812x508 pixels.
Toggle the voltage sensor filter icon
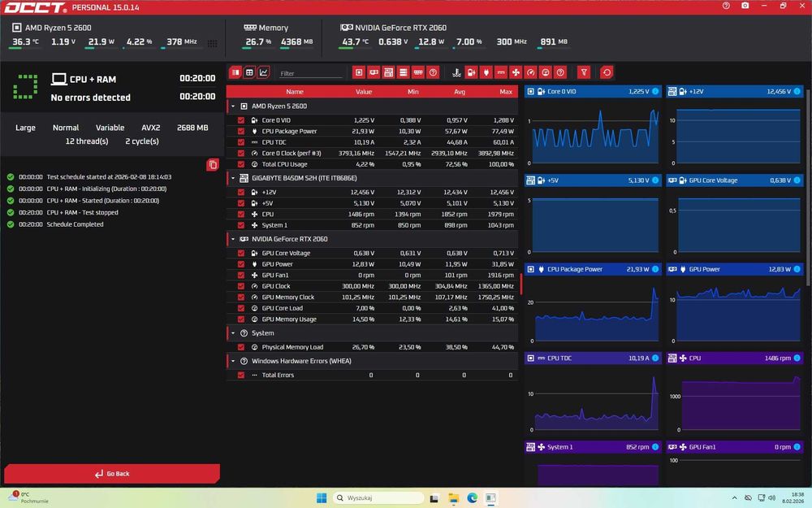(x=471, y=72)
